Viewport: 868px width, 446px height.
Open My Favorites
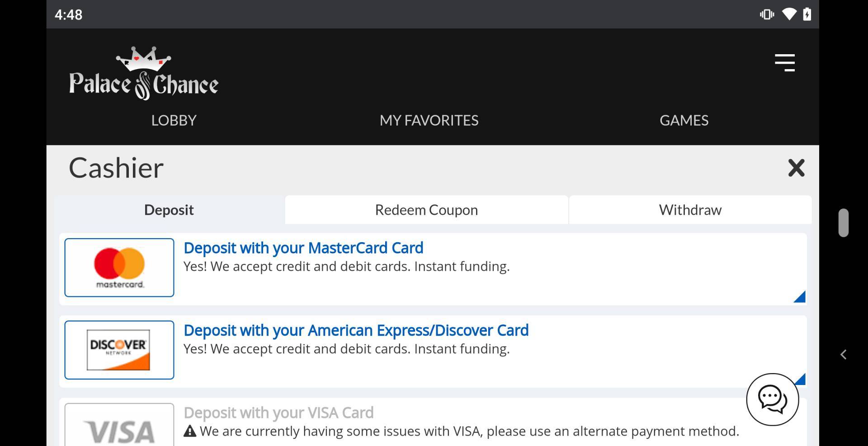pyautogui.click(x=429, y=120)
